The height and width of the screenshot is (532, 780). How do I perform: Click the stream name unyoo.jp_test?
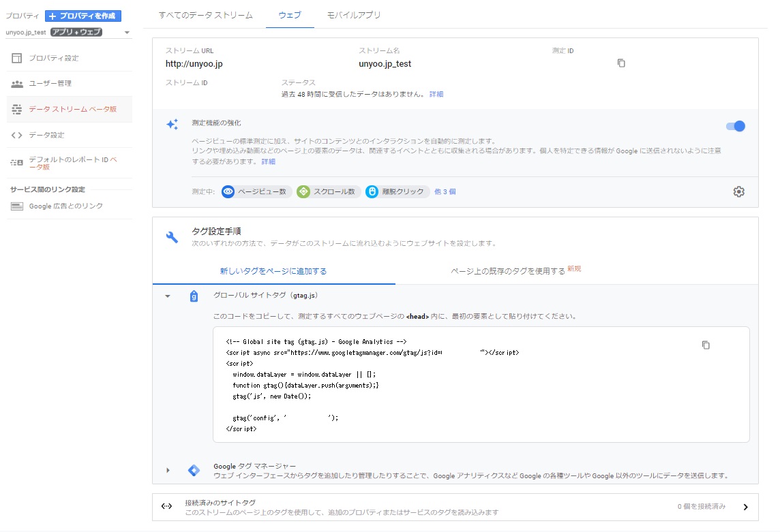385,63
